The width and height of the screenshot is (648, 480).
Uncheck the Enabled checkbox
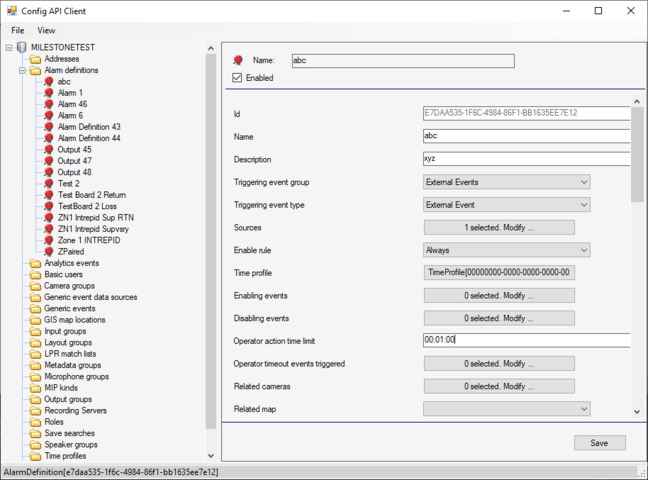(x=237, y=78)
